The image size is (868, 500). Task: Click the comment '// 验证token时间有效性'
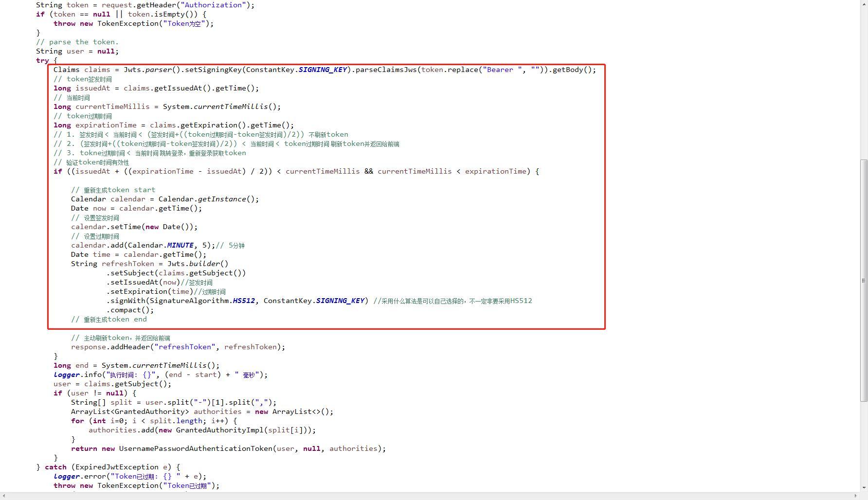91,162
